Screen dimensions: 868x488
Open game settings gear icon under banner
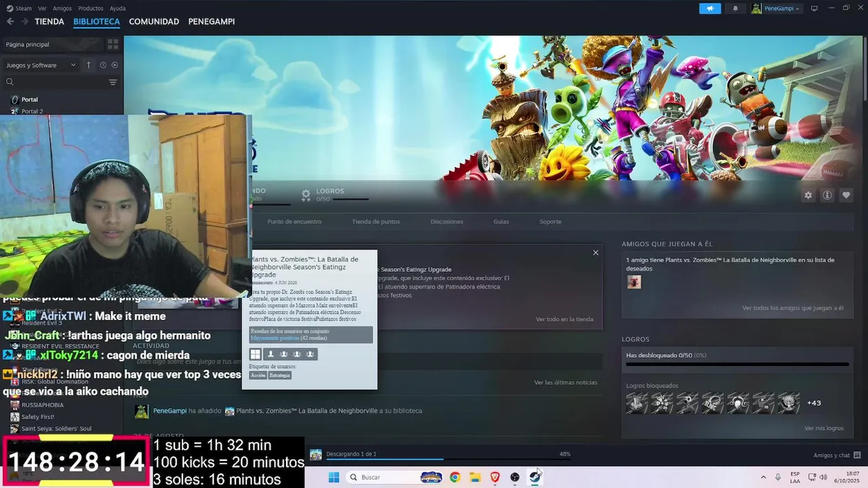(808, 195)
